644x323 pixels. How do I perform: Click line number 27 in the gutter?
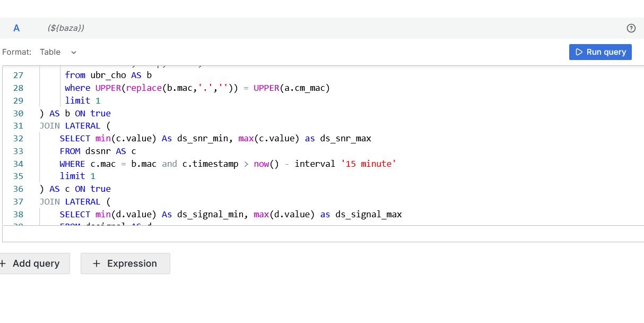pyautogui.click(x=18, y=75)
